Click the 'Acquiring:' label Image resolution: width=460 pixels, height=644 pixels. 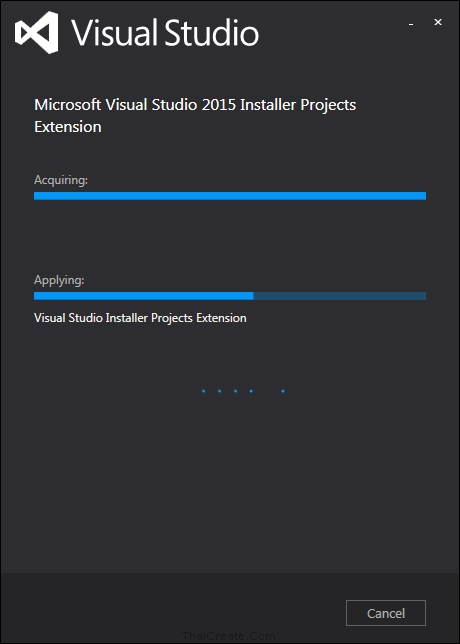61,180
